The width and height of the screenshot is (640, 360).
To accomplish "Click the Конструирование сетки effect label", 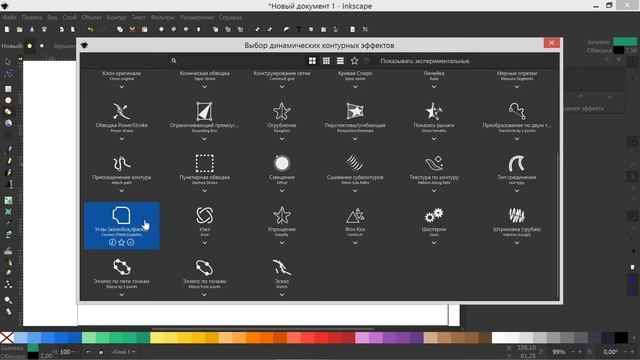I will point(282,73).
